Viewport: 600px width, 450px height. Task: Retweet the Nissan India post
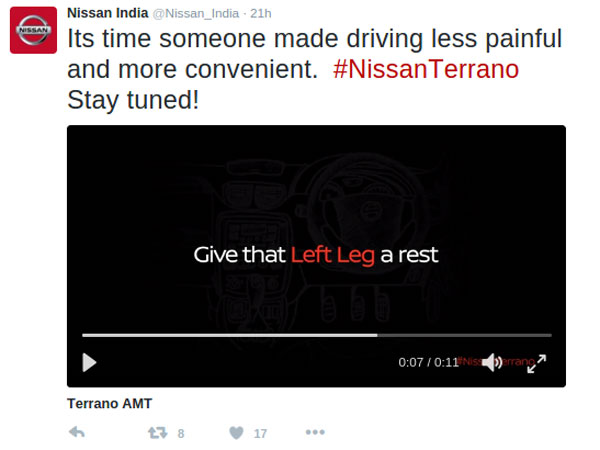[158, 433]
